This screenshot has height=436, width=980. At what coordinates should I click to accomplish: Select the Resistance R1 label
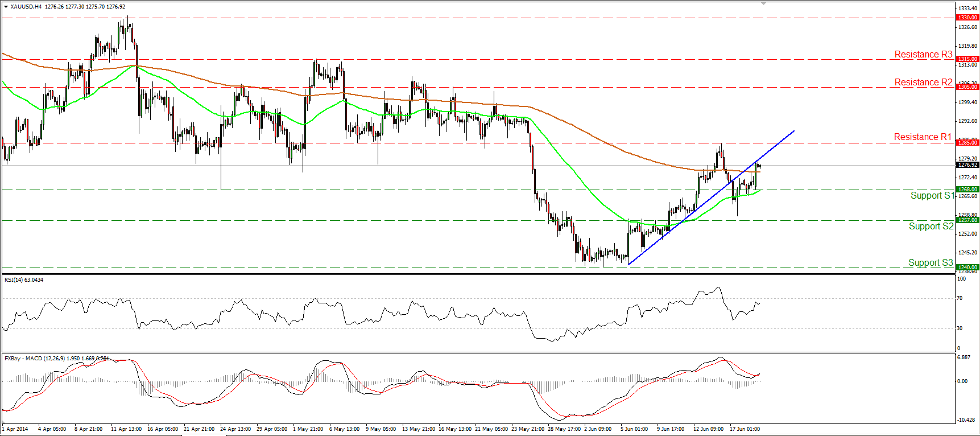pyautogui.click(x=923, y=137)
